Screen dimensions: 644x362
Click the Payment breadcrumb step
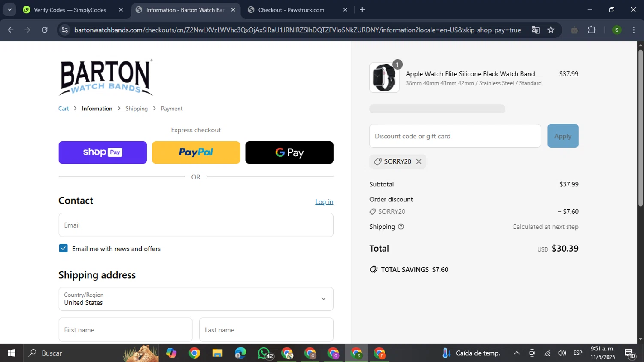[172, 109]
